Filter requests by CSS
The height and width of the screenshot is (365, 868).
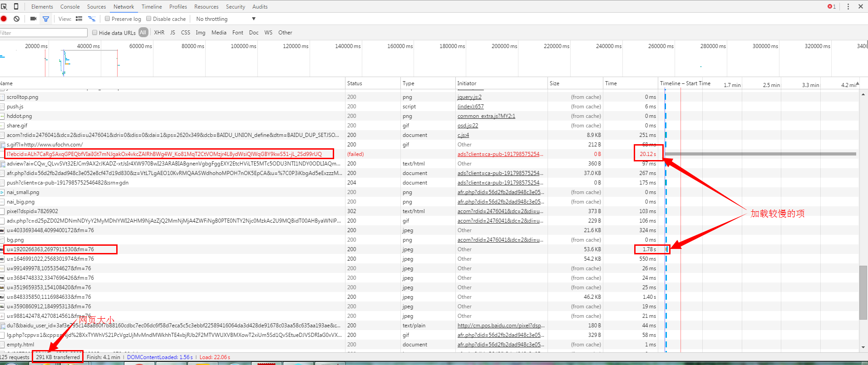pyautogui.click(x=186, y=32)
